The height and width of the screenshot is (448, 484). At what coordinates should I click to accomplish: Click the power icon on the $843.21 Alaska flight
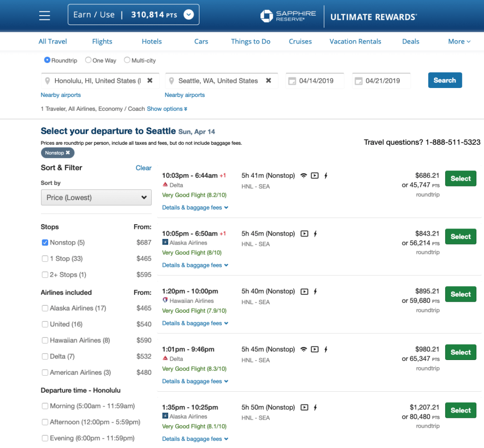click(315, 234)
